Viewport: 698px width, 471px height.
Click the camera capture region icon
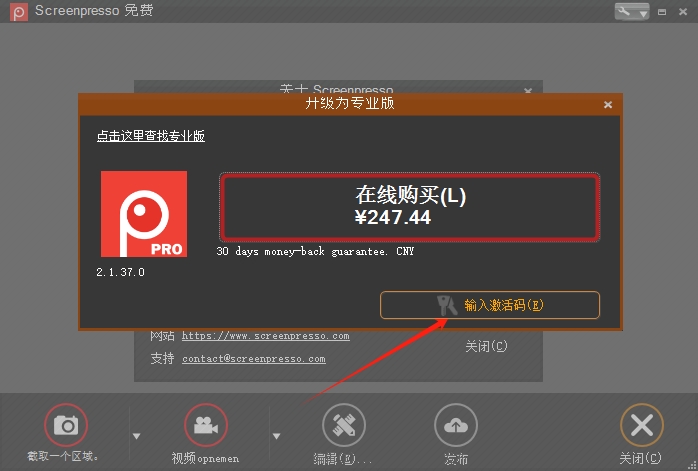[x=66, y=425]
